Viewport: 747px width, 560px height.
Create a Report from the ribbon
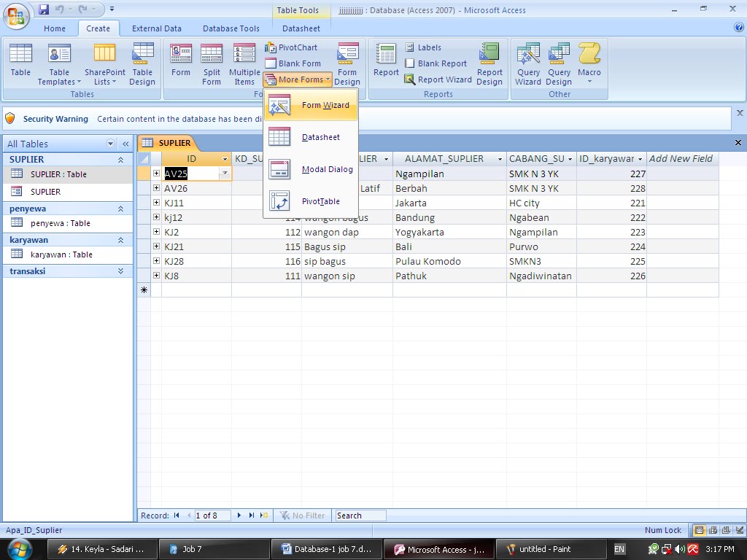click(386, 60)
